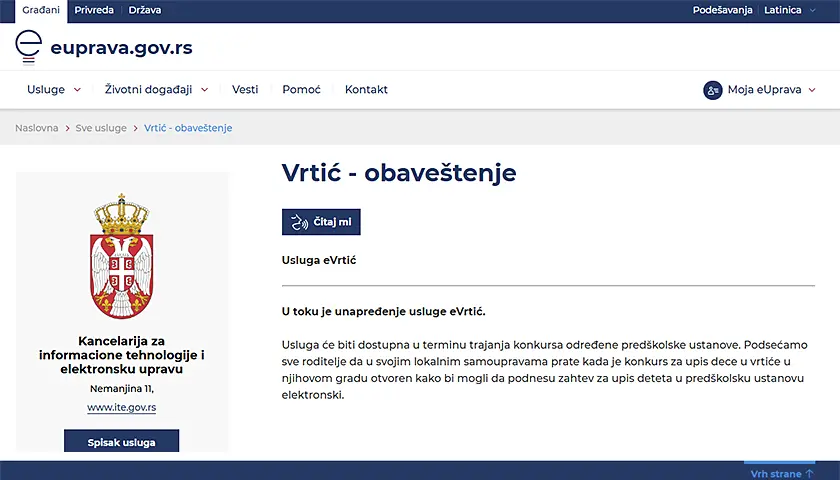
Task: Expand the Usluge menu chevron
Action: (77, 90)
